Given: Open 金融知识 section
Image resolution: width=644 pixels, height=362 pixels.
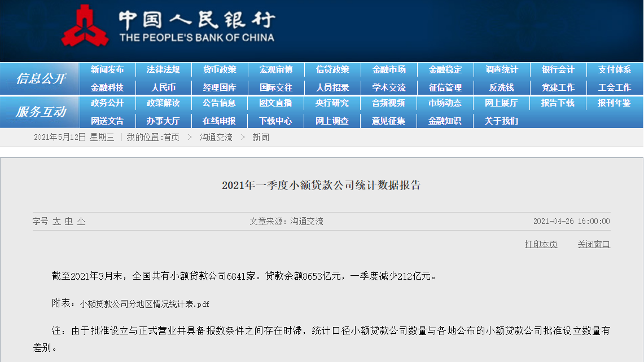Looking at the screenshot, I should pyautogui.click(x=445, y=121).
